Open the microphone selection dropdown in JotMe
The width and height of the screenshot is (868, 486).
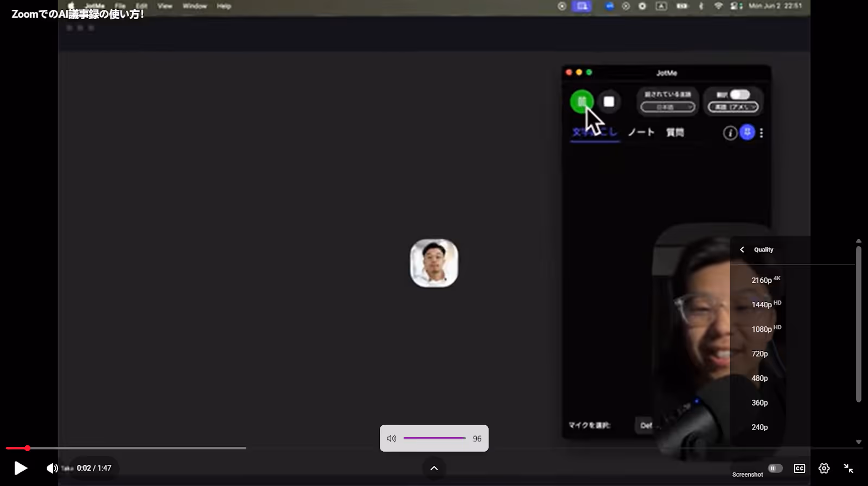[x=646, y=425]
